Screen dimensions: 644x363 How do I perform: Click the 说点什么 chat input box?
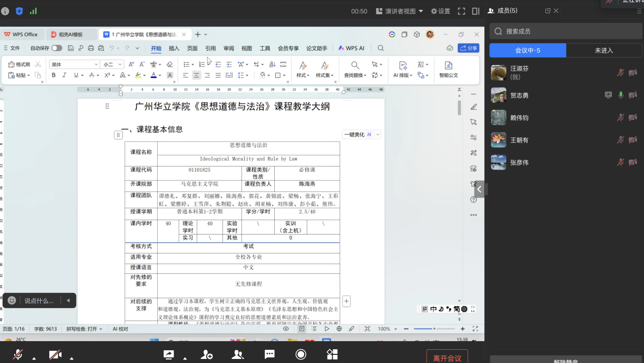point(39,301)
